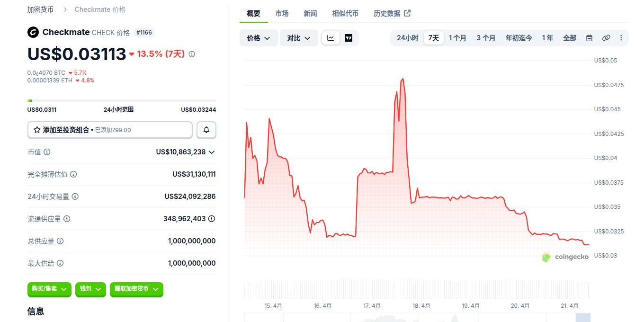Switch to 新闻 tab
Image resolution: width=644 pixels, height=322 pixels.
point(310,13)
